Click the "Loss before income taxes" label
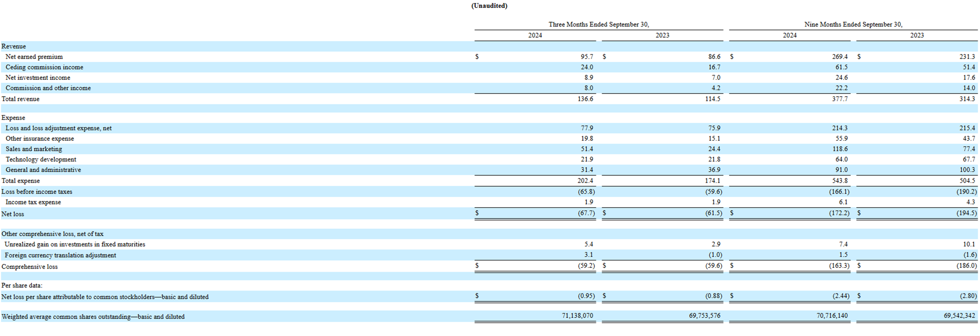980x336 pixels. (x=36, y=192)
